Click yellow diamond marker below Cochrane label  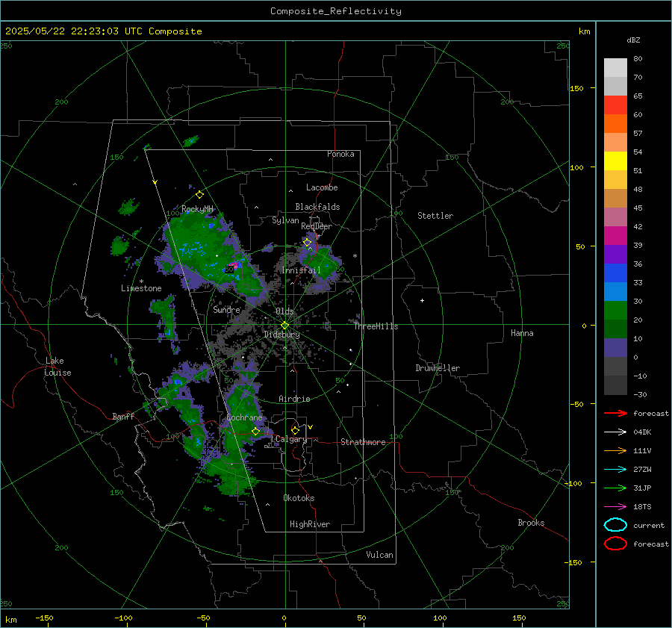pos(256,432)
